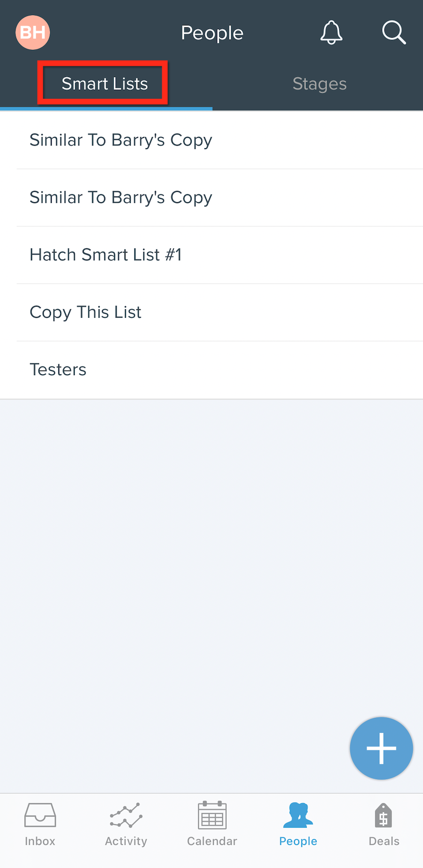The width and height of the screenshot is (423, 868).
Task: Open notifications bell icon
Action: tap(331, 32)
